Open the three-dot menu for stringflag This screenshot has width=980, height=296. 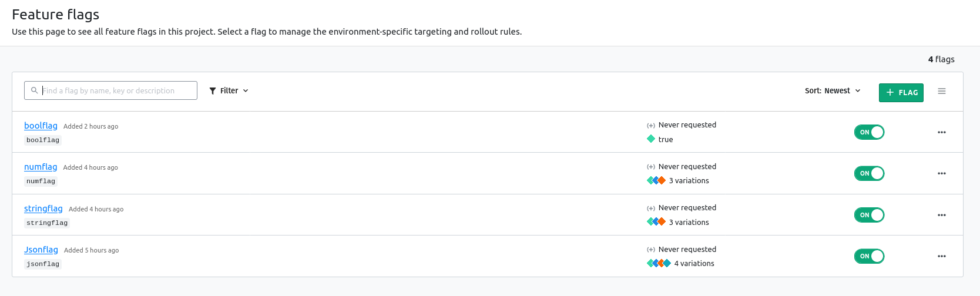pos(941,215)
